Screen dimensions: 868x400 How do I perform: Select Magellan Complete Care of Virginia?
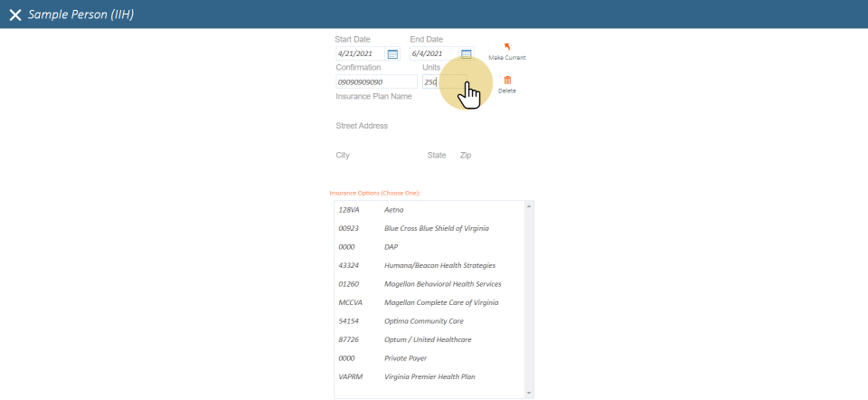(440, 302)
